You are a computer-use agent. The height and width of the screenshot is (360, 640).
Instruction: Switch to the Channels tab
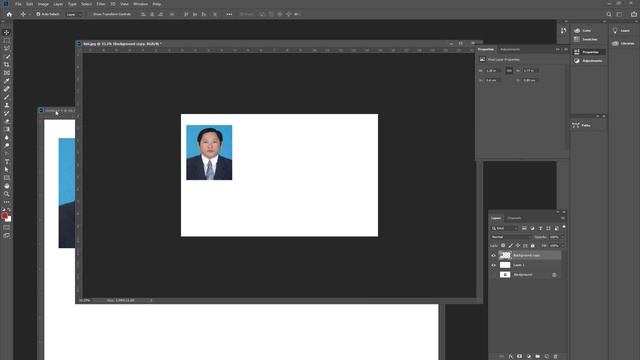(514, 218)
